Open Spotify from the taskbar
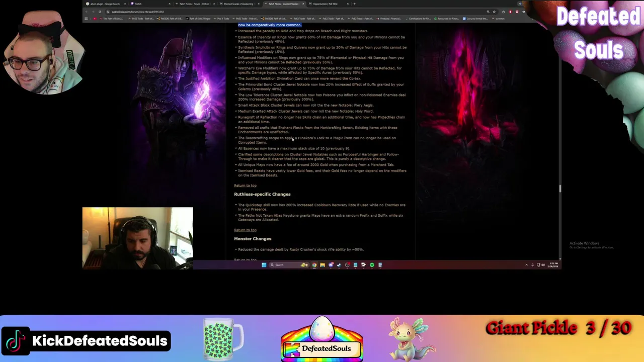Screen dimensions: 644x362 tap(372, 265)
